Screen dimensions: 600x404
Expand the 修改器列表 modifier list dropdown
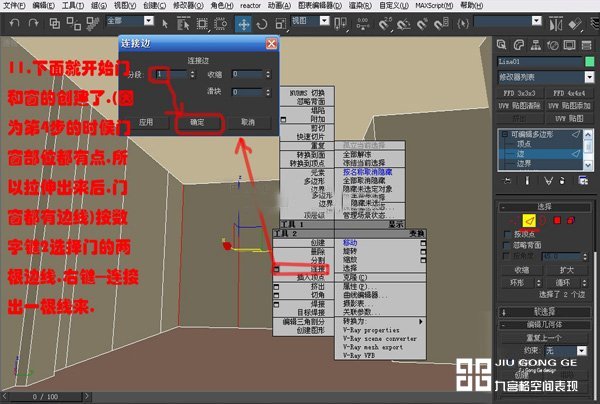tap(589, 77)
